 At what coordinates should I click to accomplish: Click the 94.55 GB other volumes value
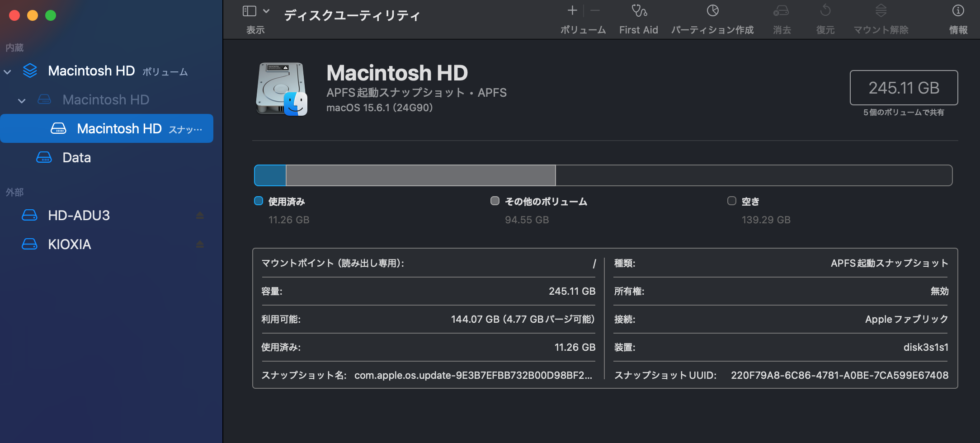pos(527,220)
